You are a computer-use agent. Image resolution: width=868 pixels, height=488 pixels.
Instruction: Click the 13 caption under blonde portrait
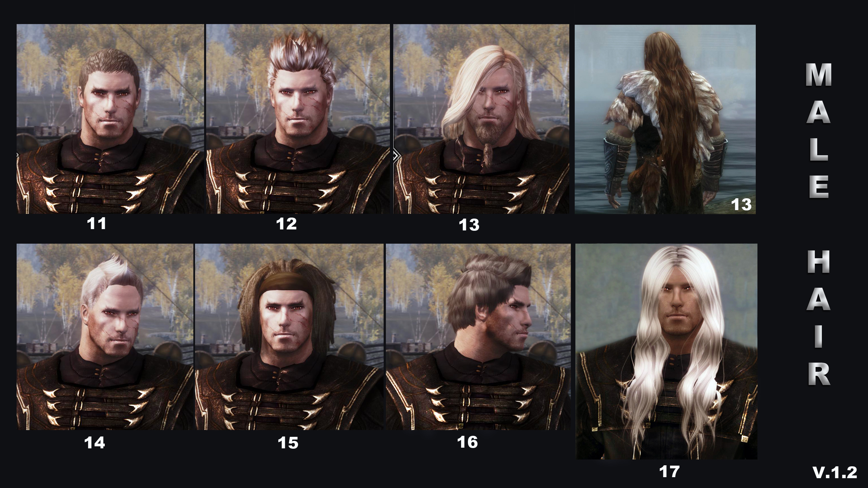click(x=469, y=225)
